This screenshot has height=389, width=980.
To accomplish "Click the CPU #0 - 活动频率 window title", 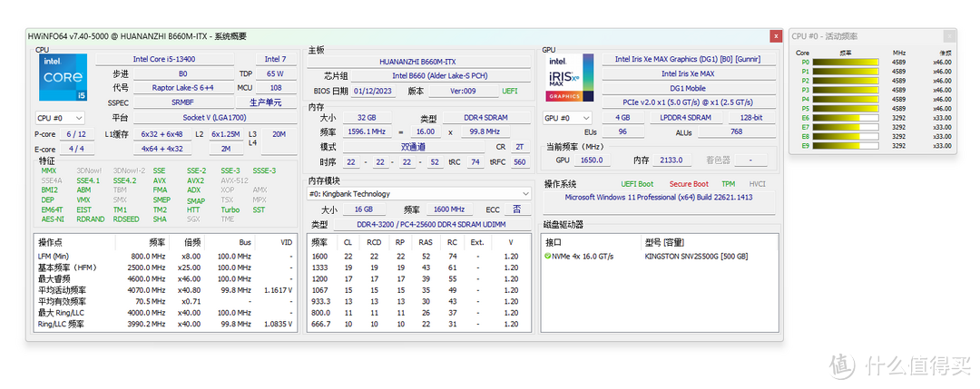I will [825, 36].
